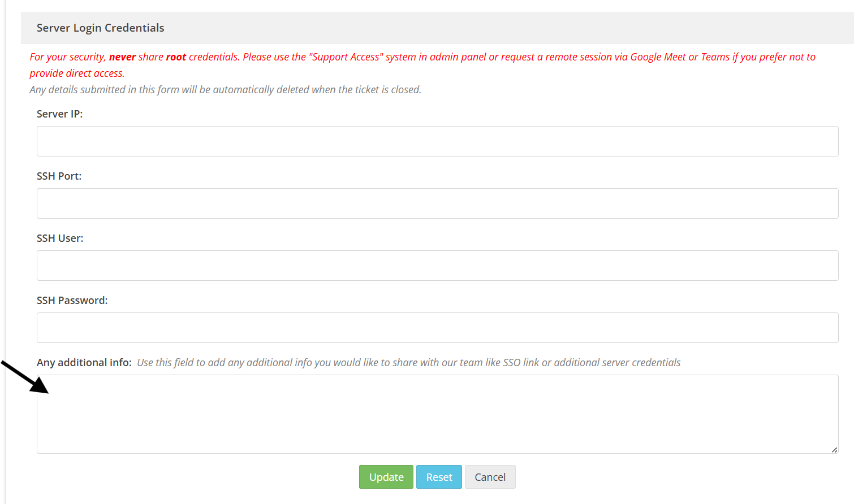This screenshot has height=504, width=867.
Task: Select the SSH Password label
Action: 72,300
